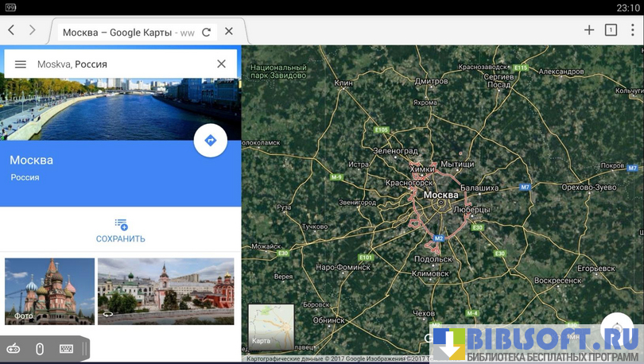Image resolution: width=644 pixels, height=364 pixels.
Task: Close the Москва – Google Карты tab
Action: [x=229, y=32]
